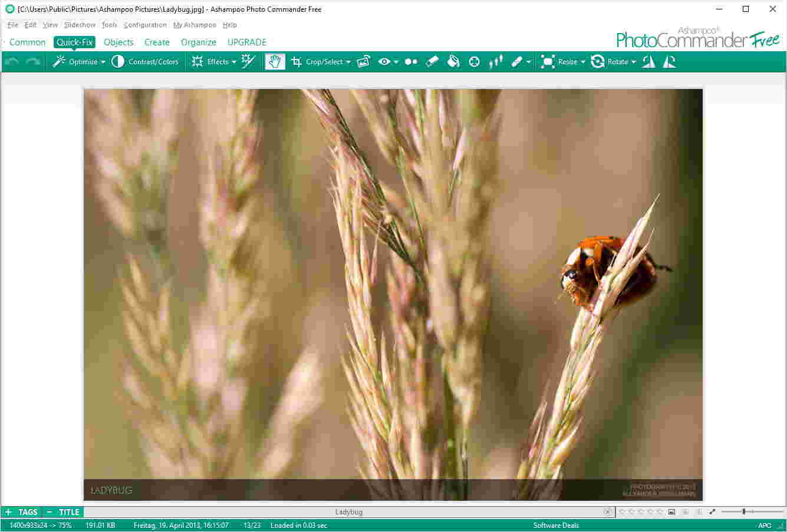Expand the TAGS section with plus toggle
The height and width of the screenshot is (532, 787).
pos(9,512)
